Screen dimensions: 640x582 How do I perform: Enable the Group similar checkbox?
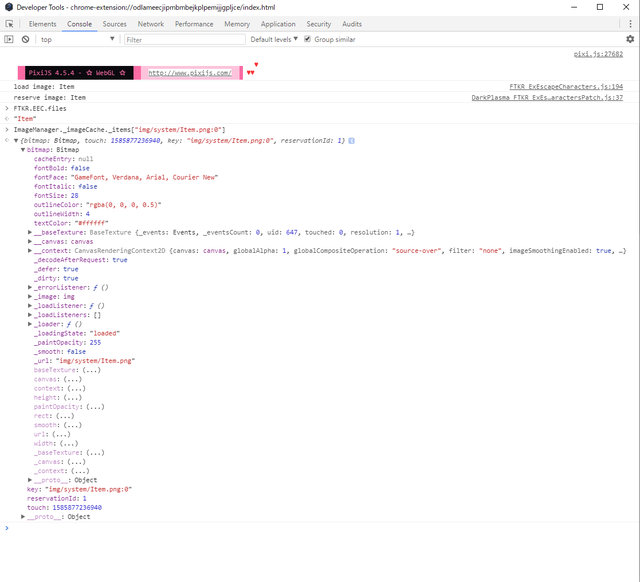coord(307,39)
